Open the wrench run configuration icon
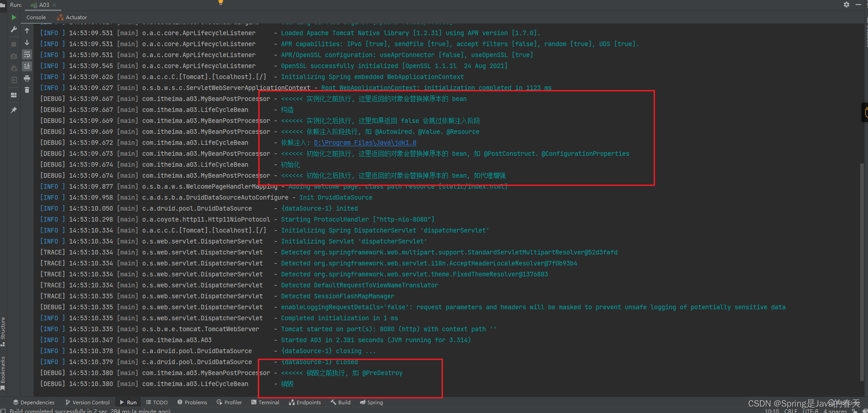The height and width of the screenshot is (413, 868). click(x=14, y=30)
